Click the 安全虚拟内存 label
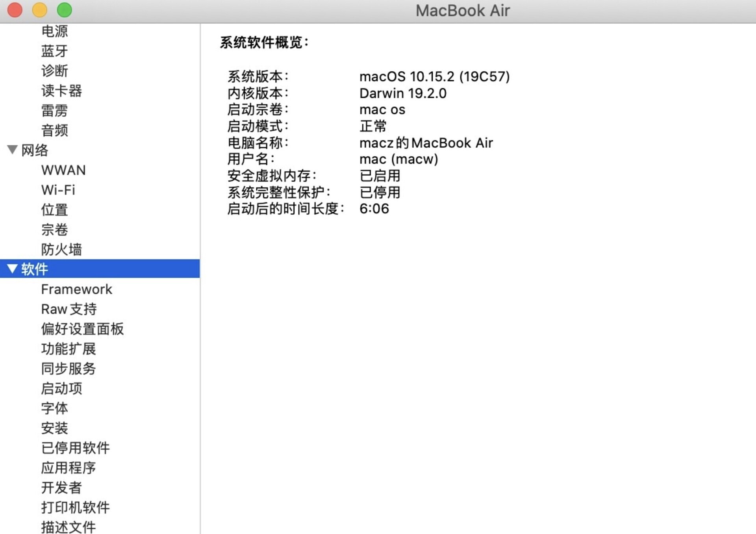This screenshot has height=534, width=756. click(272, 176)
